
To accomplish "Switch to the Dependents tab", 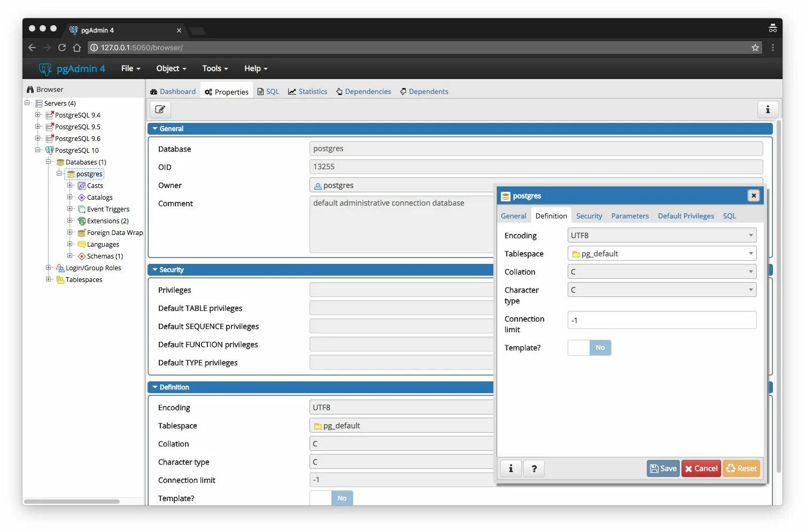I will tap(424, 91).
